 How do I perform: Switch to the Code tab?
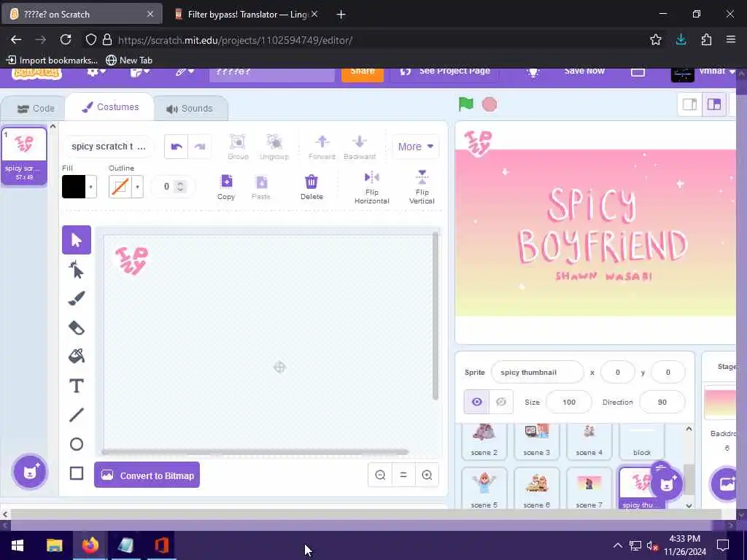click(36, 109)
